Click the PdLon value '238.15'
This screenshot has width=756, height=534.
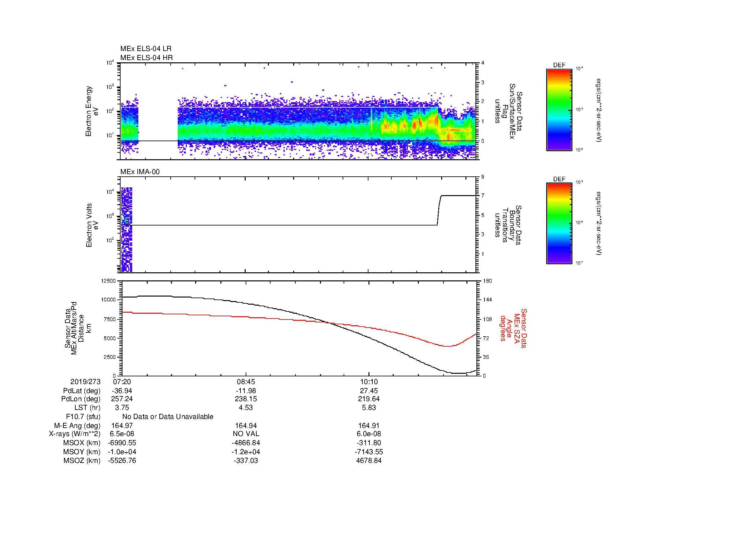click(246, 399)
